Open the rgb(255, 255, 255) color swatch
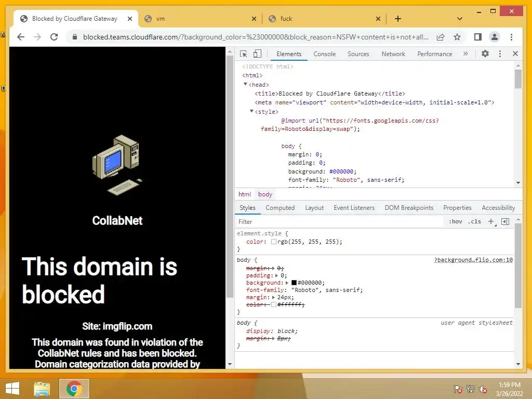 [x=273, y=242]
